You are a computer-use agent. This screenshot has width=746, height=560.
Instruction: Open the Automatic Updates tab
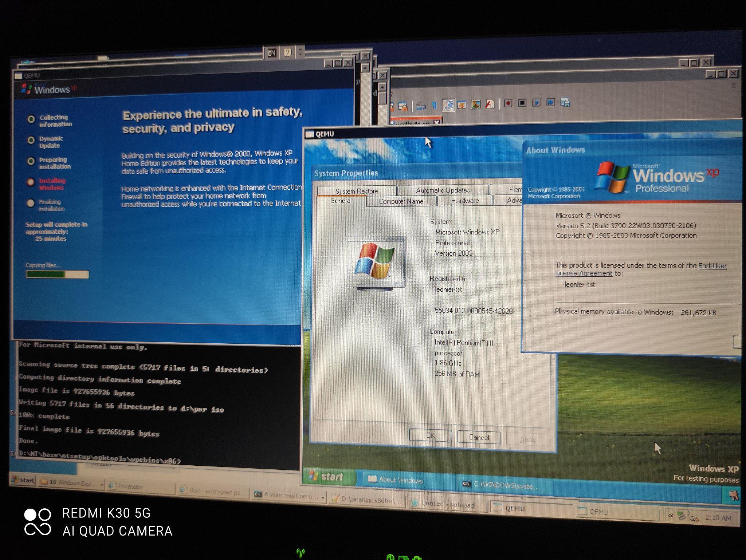(x=443, y=190)
